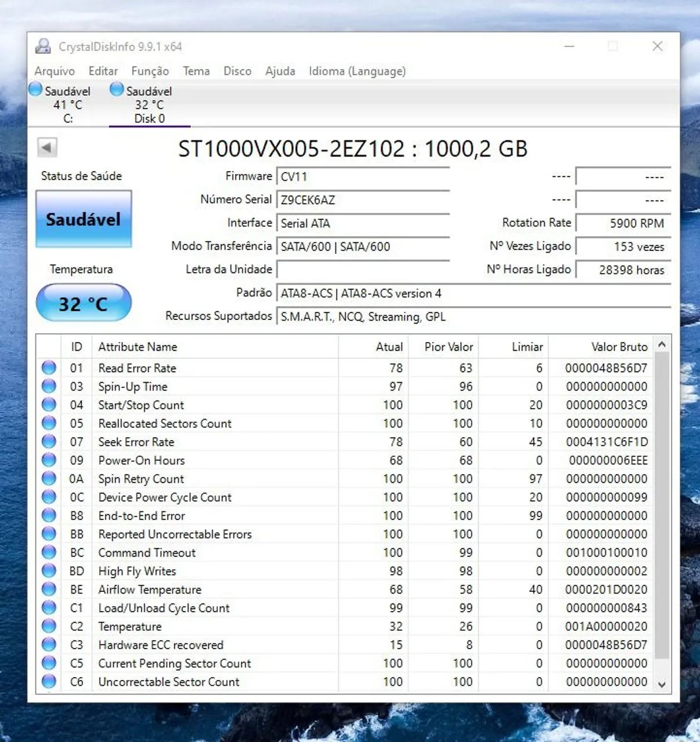Open the Editar menu
The height and width of the screenshot is (742, 700).
coord(103,71)
